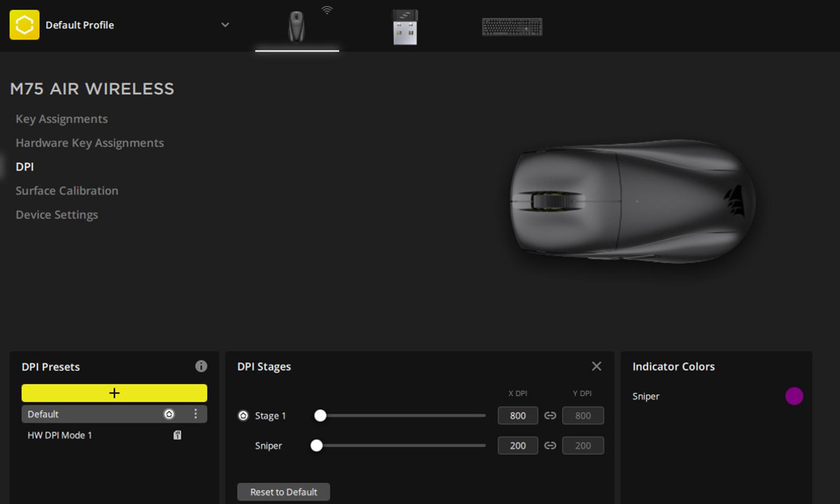This screenshot has height=504, width=840.
Task: Click the Default preset's default-marker icon
Action: tap(169, 414)
